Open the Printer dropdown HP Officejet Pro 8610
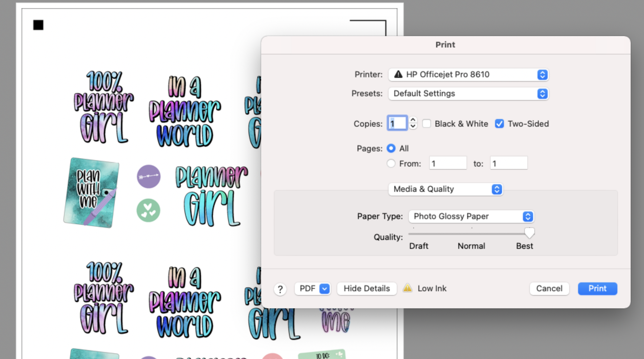The height and width of the screenshot is (359, 644). (x=468, y=75)
